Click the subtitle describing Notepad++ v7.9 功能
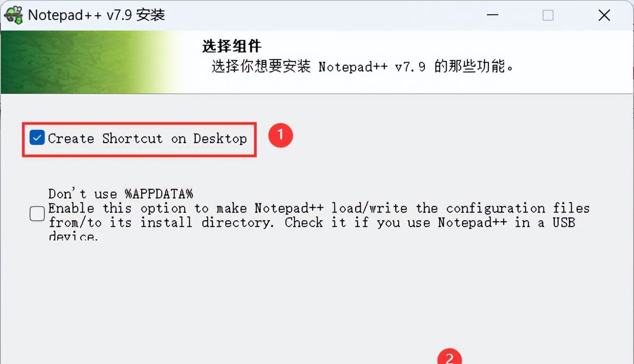 363,66
